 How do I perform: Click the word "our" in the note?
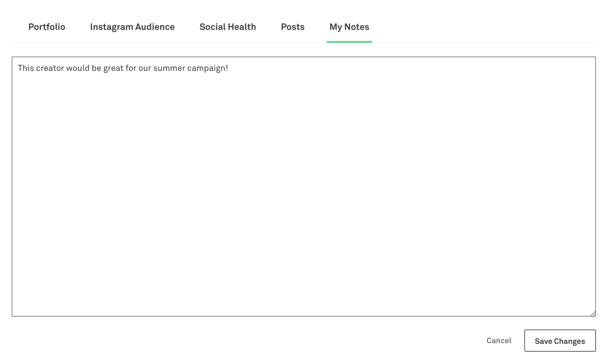tap(145, 68)
